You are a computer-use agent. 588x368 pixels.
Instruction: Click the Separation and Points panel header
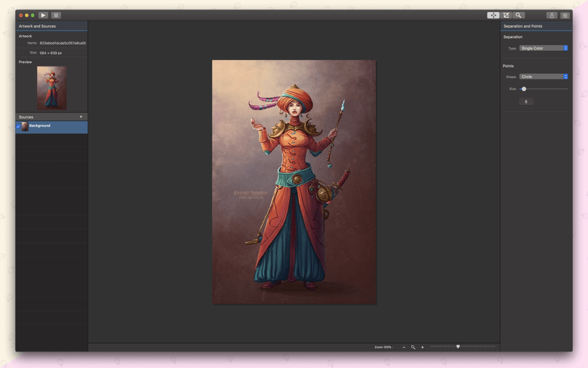[x=536, y=26]
